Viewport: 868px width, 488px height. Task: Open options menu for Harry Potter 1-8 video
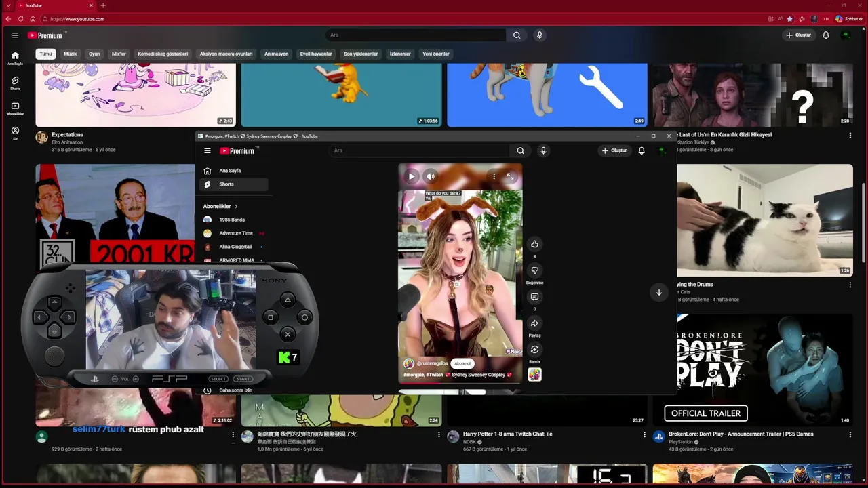click(644, 435)
